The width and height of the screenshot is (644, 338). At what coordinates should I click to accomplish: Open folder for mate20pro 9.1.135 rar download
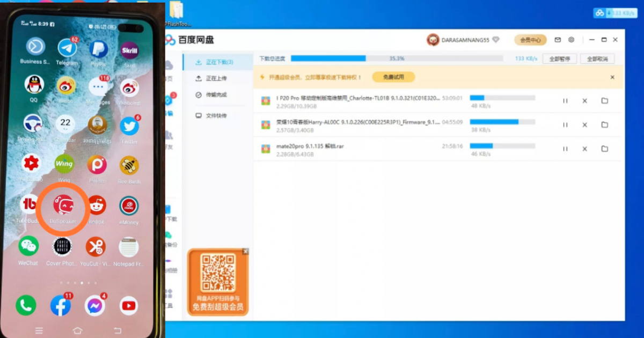[x=605, y=149]
